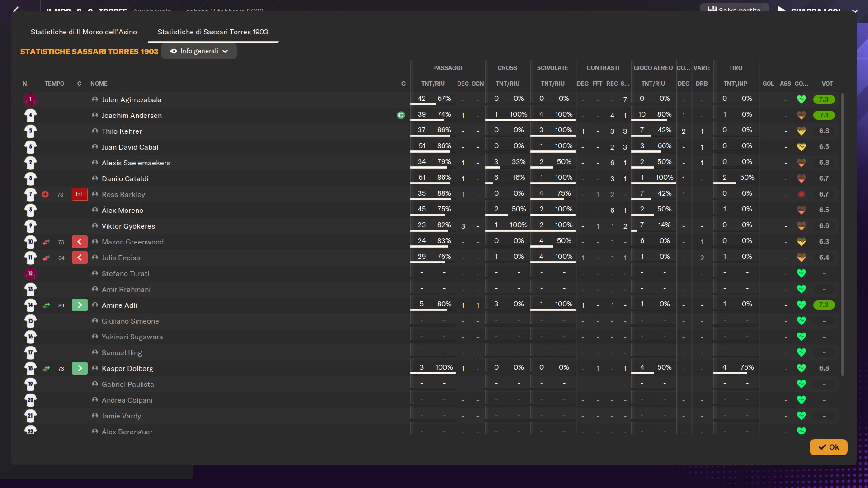Image resolution: width=868 pixels, height=488 pixels.
Task: Click Amine Adli's 7.2 rating badge
Action: click(x=824, y=305)
